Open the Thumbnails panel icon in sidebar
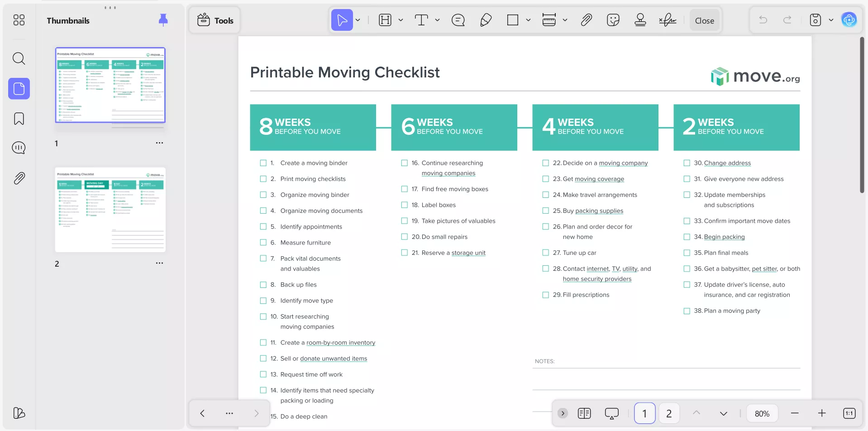 click(19, 88)
